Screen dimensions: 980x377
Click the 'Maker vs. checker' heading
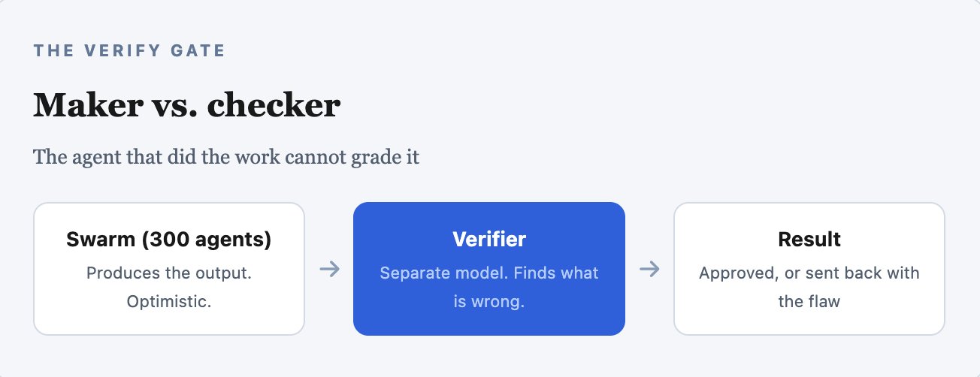tap(186, 106)
